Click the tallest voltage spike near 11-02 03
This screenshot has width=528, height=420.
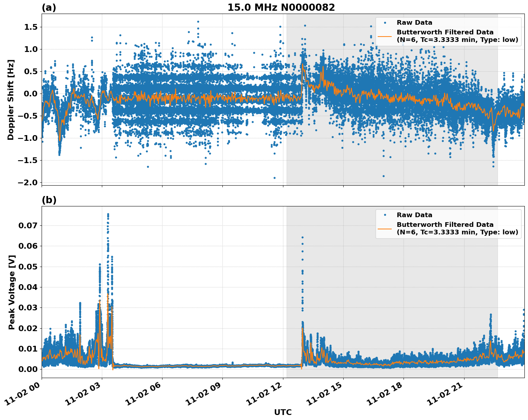(108, 214)
